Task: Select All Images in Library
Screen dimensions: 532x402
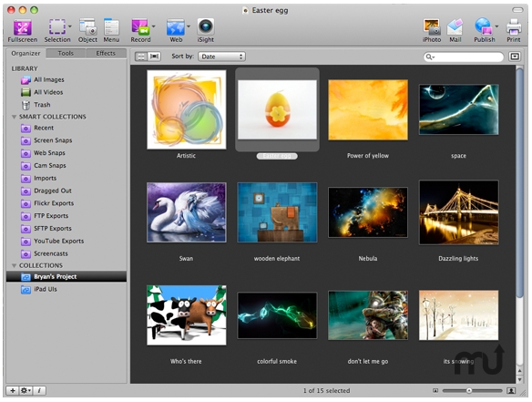Action: (66, 80)
